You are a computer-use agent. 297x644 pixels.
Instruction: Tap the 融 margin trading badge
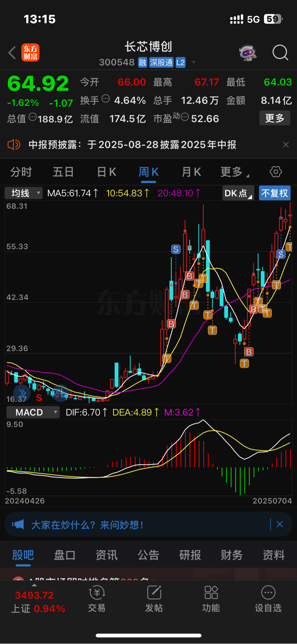click(143, 62)
